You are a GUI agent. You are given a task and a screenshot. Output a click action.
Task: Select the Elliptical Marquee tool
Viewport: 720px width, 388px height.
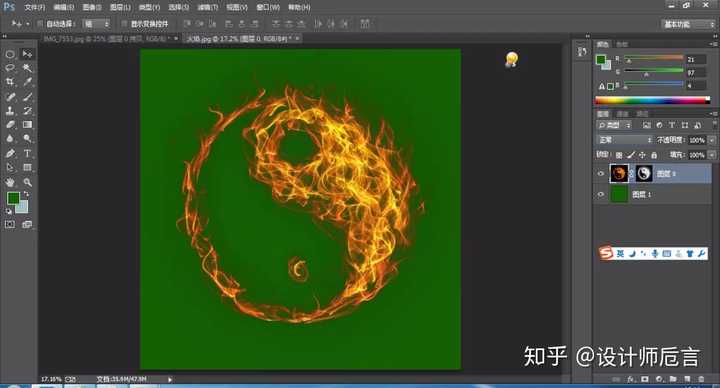(10, 54)
